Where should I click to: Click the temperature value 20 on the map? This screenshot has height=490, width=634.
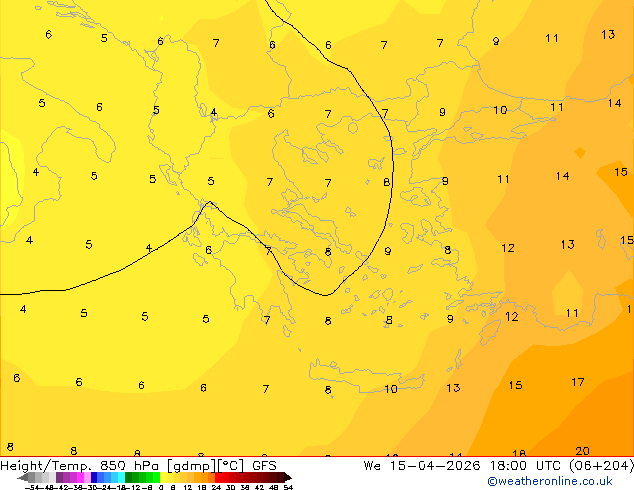click(582, 451)
